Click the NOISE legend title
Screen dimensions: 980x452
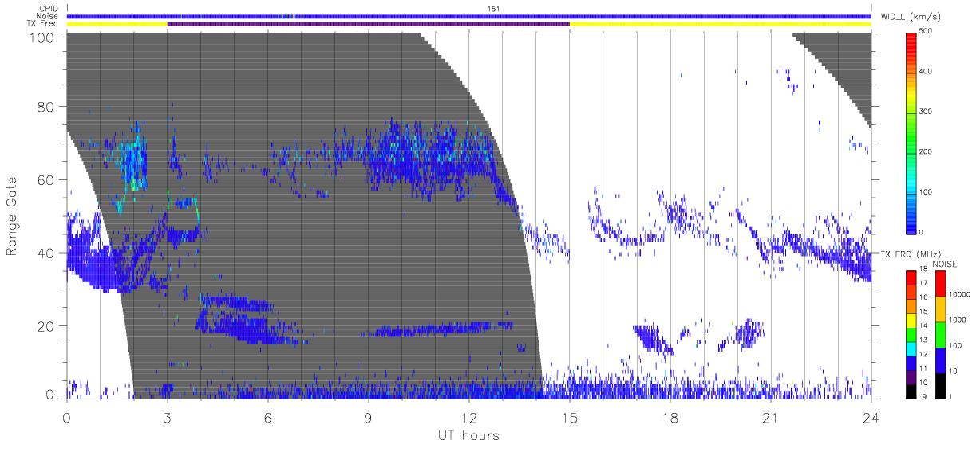click(946, 263)
